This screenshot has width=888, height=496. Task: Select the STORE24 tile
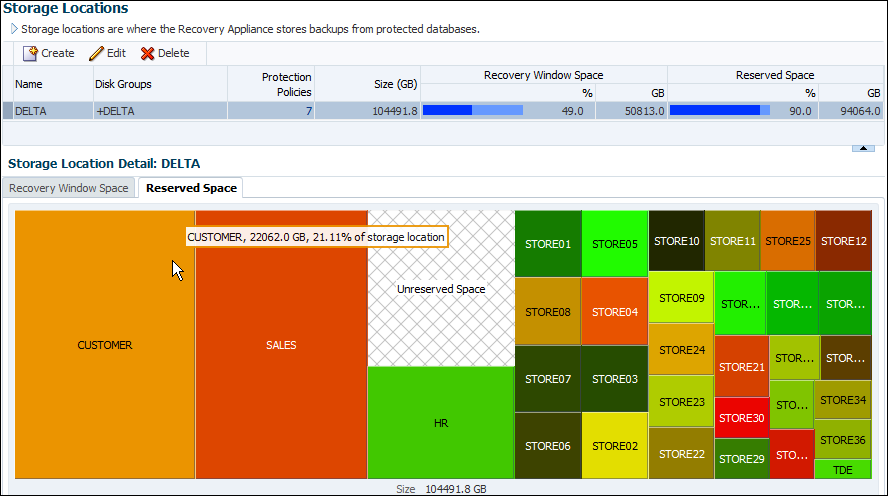point(681,350)
